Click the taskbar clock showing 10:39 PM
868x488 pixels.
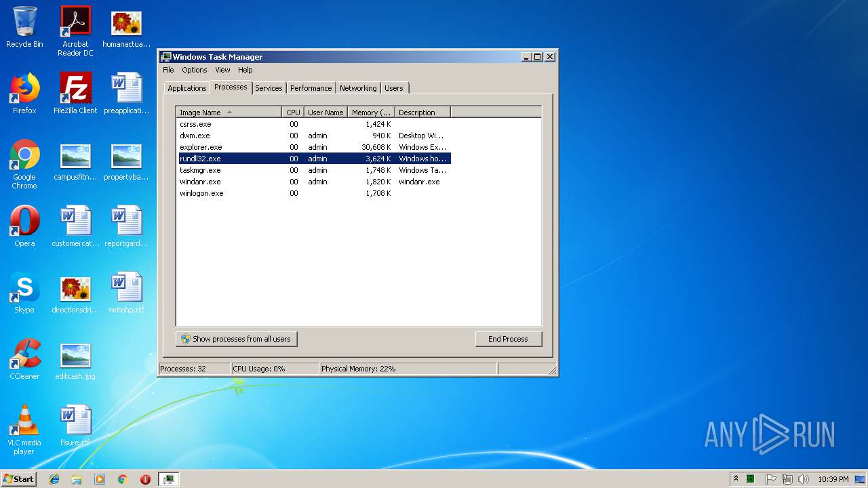pyautogui.click(x=833, y=479)
